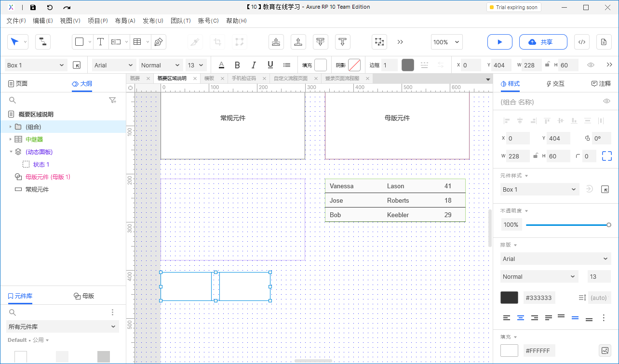The width and height of the screenshot is (619, 364).
Task: Select the Pen drawing tool
Action: pyautogui.click(x=158, y=42)
